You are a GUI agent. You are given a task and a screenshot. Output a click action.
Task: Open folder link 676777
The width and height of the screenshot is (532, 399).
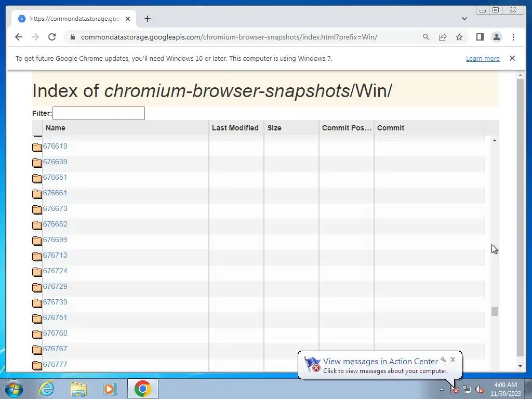tap(55, 365)
